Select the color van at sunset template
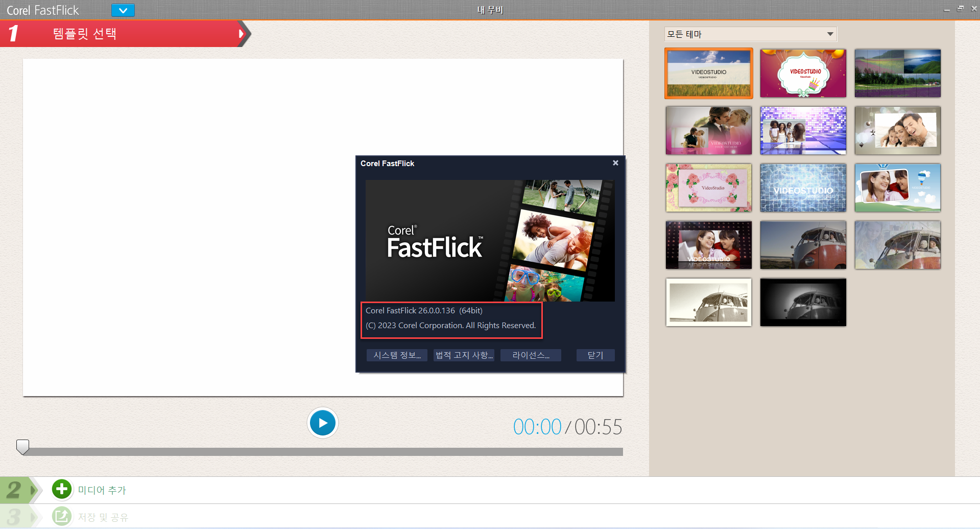 [x=803, y=245]
